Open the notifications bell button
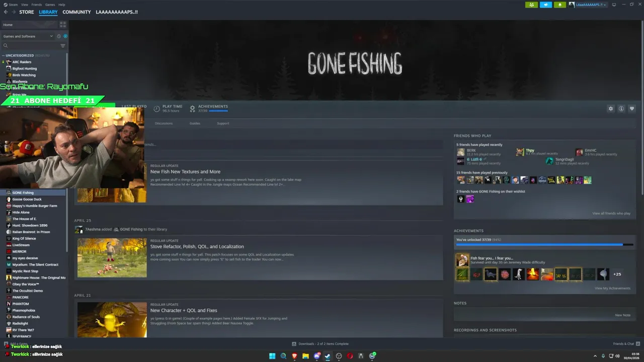The image size is (644, 362). pyautogui.click(x=560, y=5)
